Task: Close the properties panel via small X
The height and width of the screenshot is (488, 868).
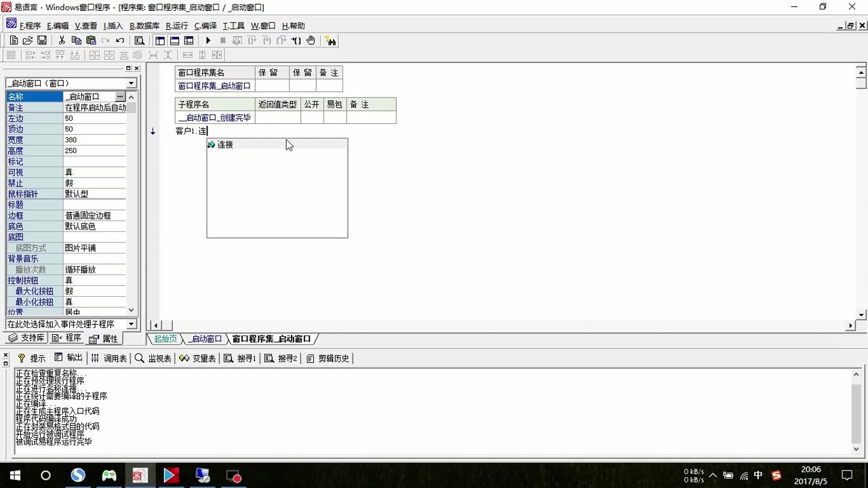Action: tap(136, 68)
